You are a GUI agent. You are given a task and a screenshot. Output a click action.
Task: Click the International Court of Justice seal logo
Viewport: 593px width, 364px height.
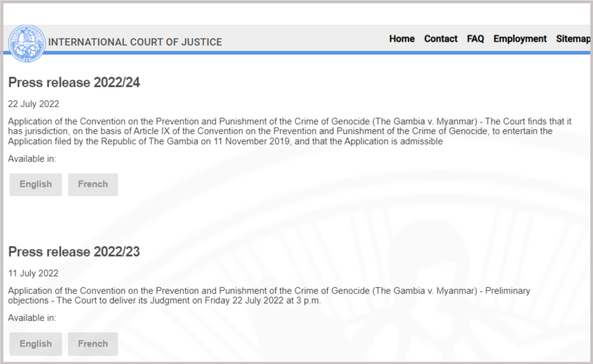27,43
